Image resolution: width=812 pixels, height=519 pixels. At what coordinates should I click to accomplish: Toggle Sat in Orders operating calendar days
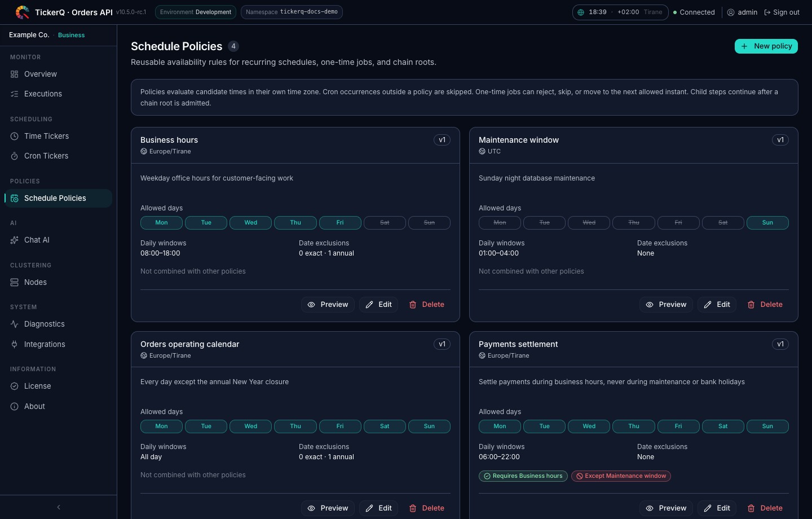click(385, 426)
